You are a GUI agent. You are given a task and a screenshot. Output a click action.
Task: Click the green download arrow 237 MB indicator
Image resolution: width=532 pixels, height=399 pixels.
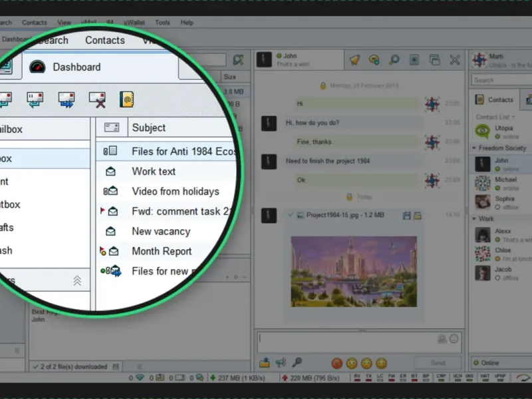(213, 378)
